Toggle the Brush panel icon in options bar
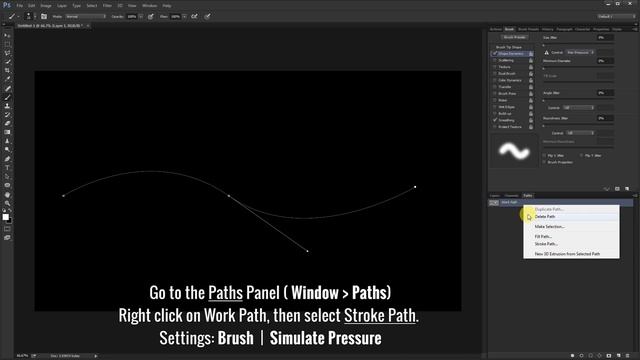Viewport: 640px width, 360px height. (x=44, y=16)
